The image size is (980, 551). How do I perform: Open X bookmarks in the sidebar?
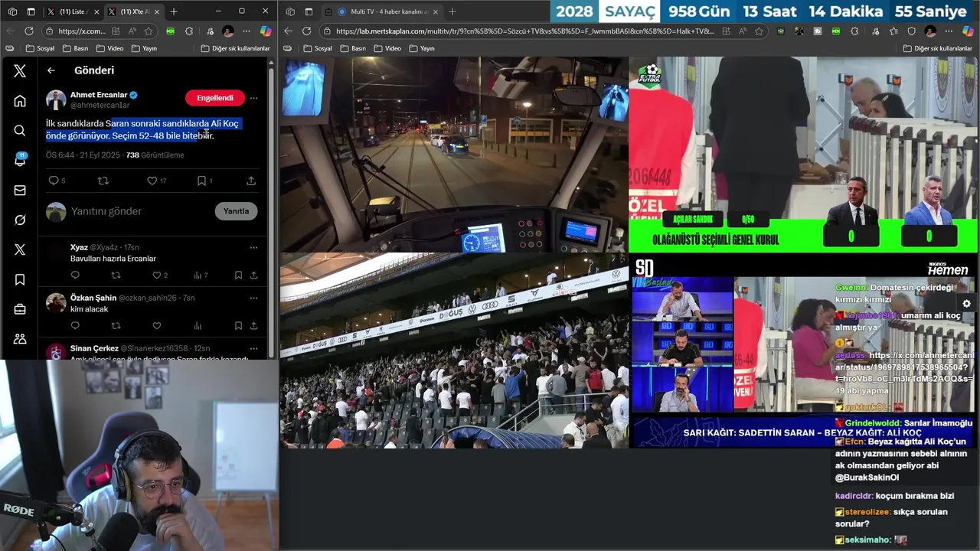click(20, 279)
